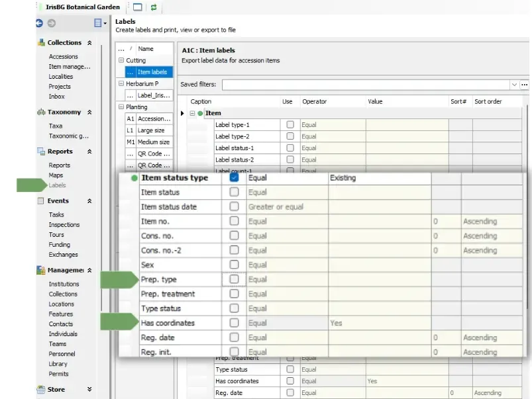Expand the Store sidebar section
The height and width of the screenshot is (399, 532).
click(89, 389)
